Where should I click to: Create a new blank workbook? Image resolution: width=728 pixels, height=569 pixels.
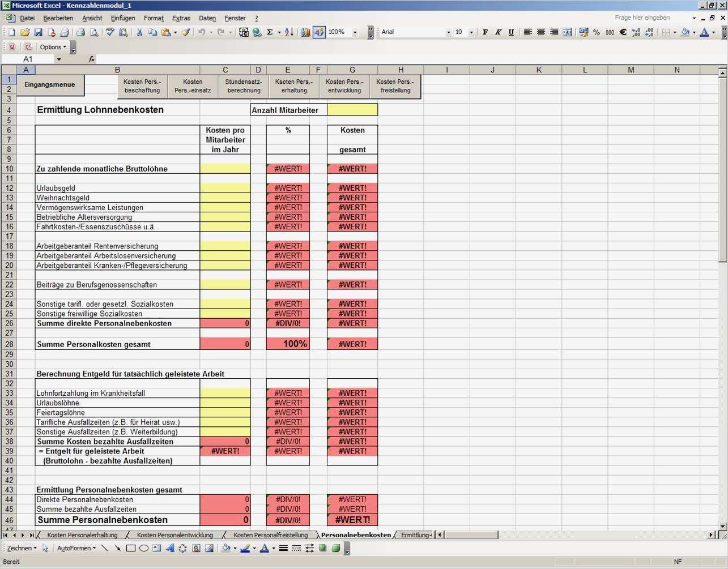(x=12, y=32)
